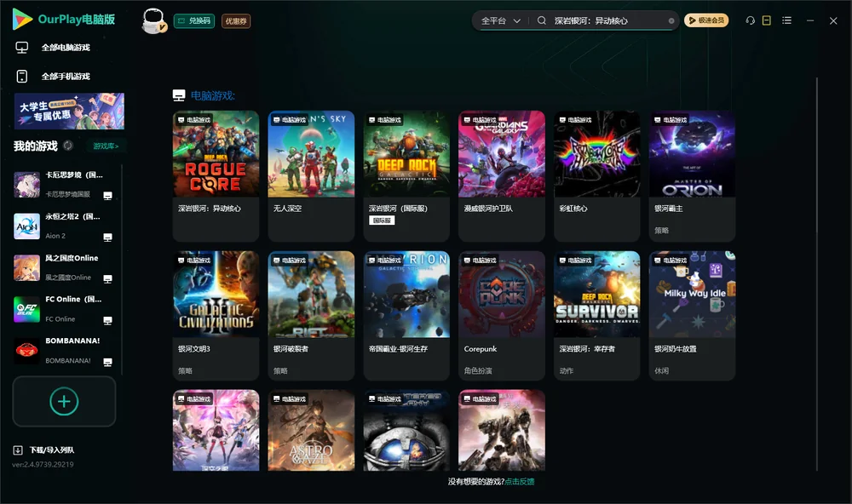Open the Rogue Core game thumbnail
Viewport: 852px width, 504px height.
coord(216,154)
